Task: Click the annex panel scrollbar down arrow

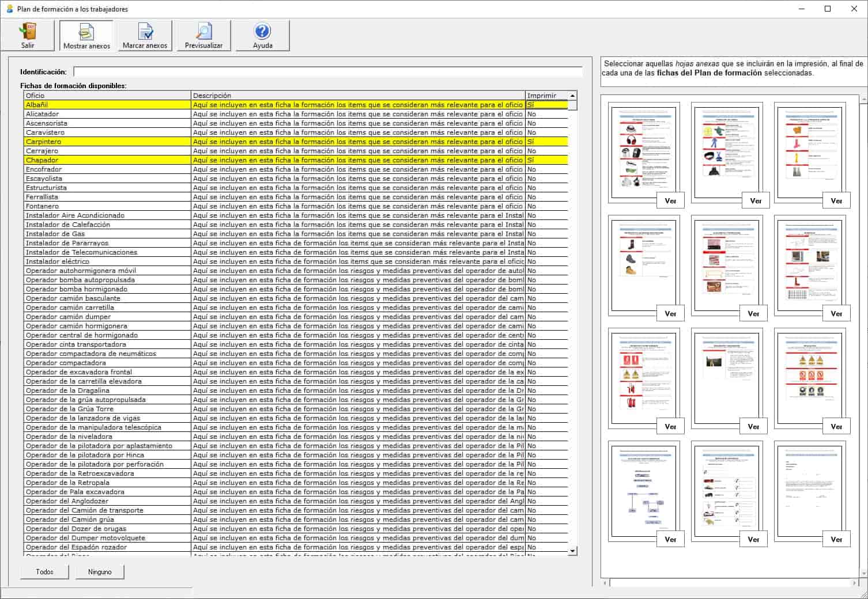Action: (x=863, y=574)
